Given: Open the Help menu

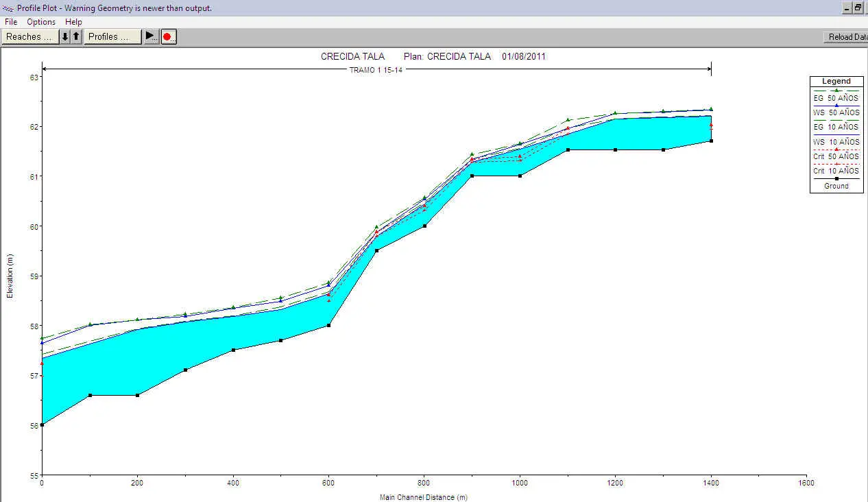Looking at the screenshot, I should [73, 22].
